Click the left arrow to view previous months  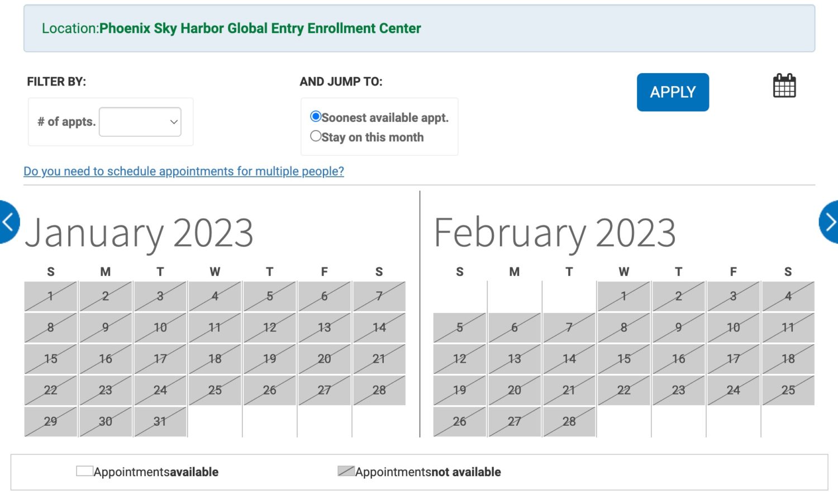(7, 221)
